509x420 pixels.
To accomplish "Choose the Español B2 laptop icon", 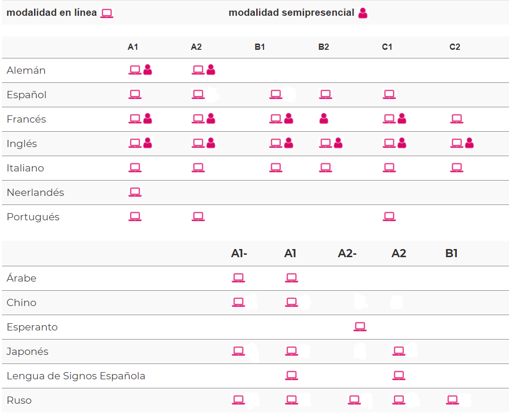I will tap(326, 95).
